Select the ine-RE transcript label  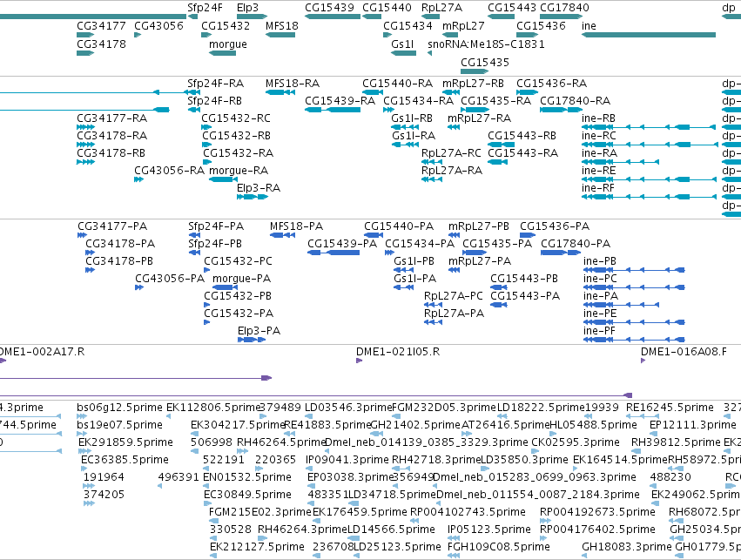599,170
